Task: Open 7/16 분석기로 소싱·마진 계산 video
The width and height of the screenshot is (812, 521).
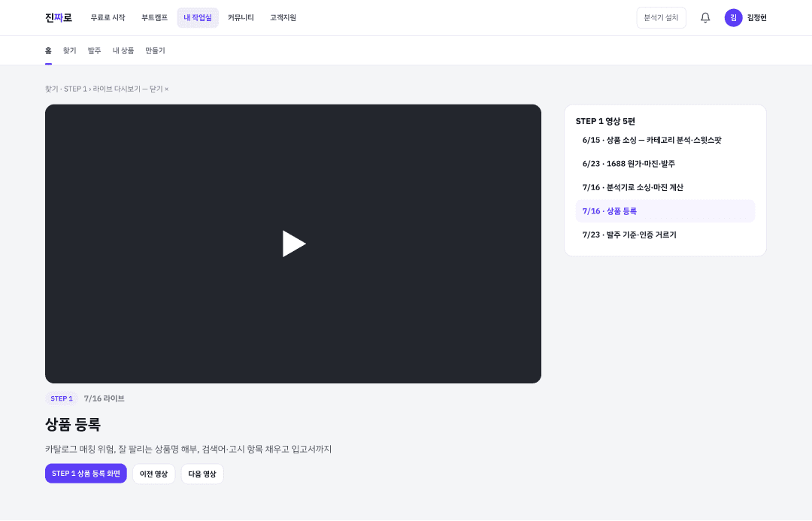Action: pyautogui.click(x=665, y=187)
